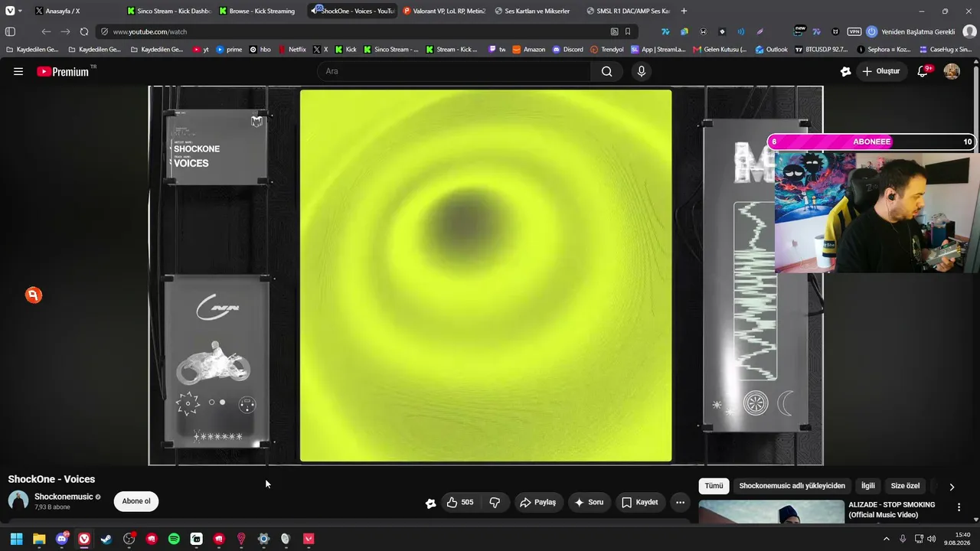Click the YouTube search magnifier button
Image resolution: width=980 pixels, height=551 pixels.
tap(606, 71)
